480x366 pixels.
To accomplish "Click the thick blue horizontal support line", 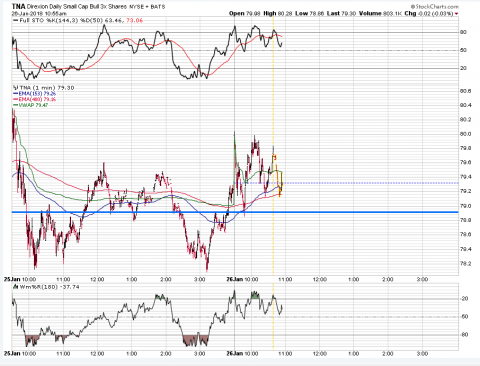I will tap(235, 212).
